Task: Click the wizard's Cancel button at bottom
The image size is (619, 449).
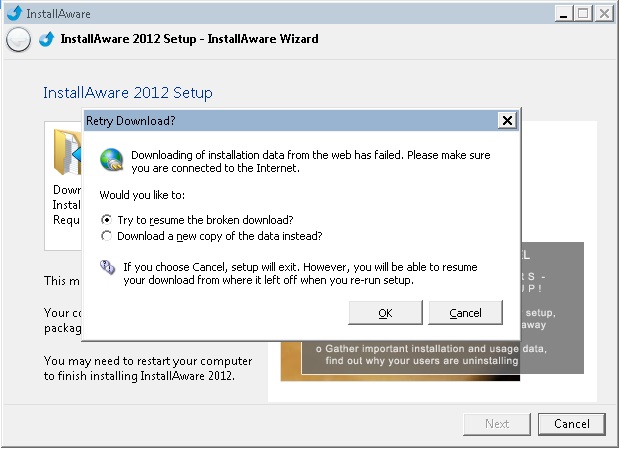Action: point(572,424)
